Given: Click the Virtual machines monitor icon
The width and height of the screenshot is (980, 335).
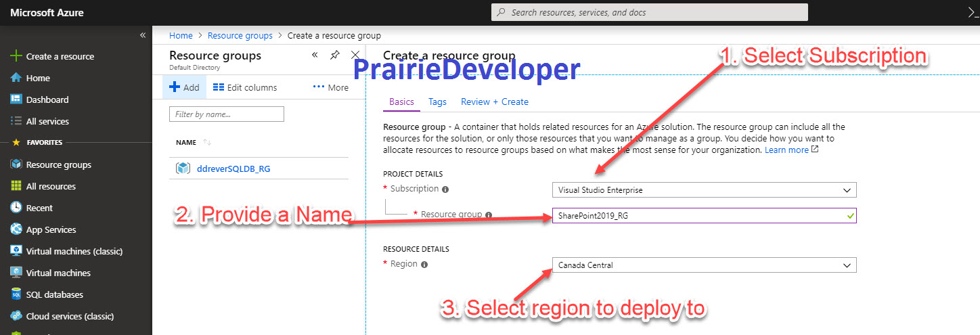Looking at the screenshot, I should (16, 273).
